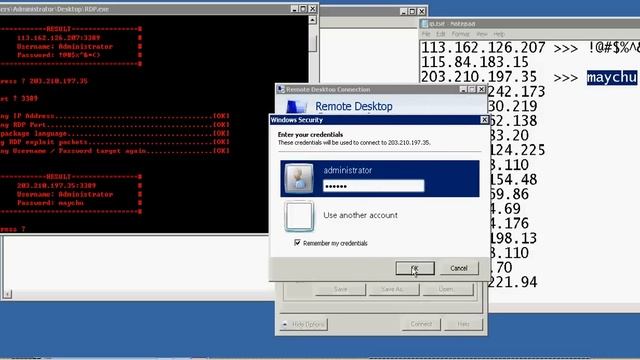Click Connect in Remote Desktop Connection
This screenshot has height=360, width=640.
421,324
